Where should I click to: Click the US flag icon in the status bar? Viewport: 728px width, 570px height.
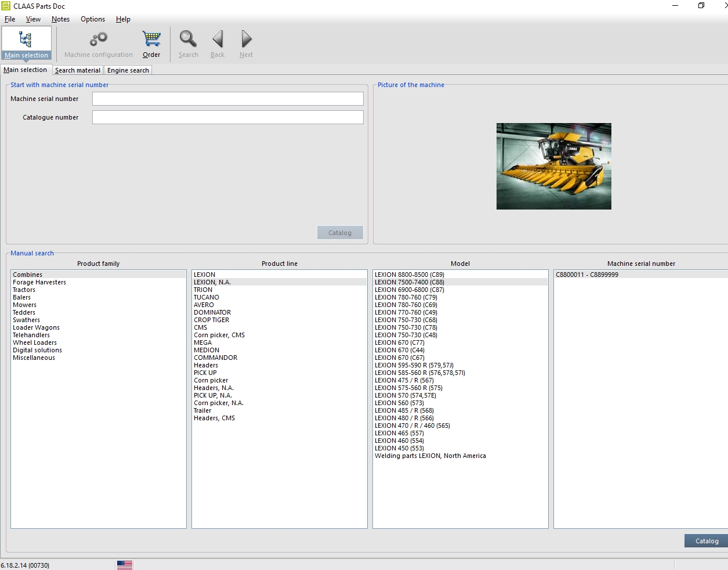124,564
